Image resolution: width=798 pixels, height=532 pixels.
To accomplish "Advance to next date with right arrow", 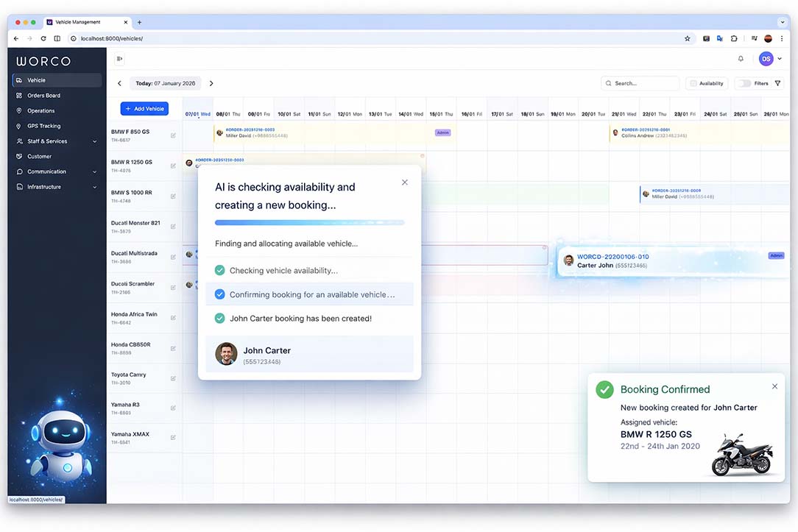I will pyautogui.click(x=211, y=83).
